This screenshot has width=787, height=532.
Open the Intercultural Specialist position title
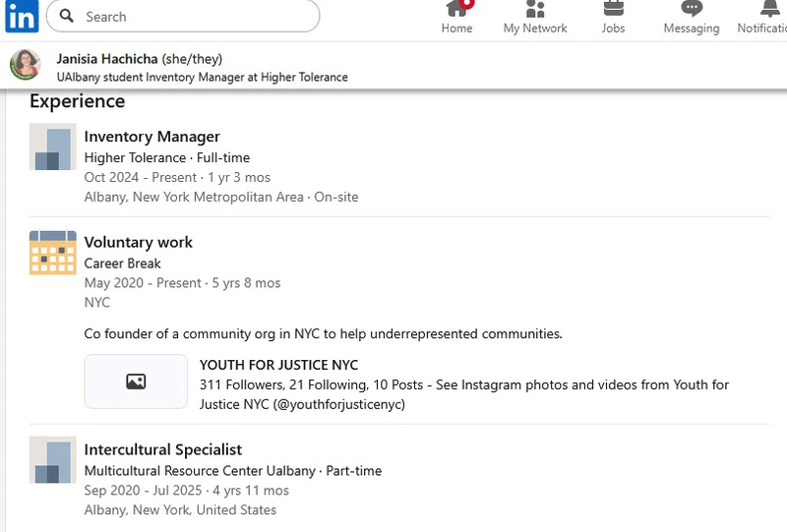point(163,449)
